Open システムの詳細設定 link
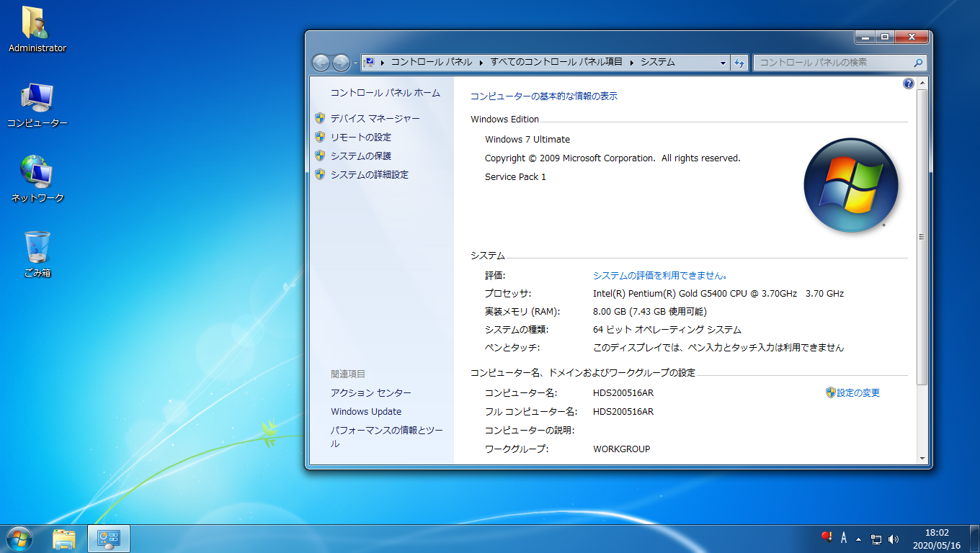The image size is (980, 553). (x=369, y=174)
